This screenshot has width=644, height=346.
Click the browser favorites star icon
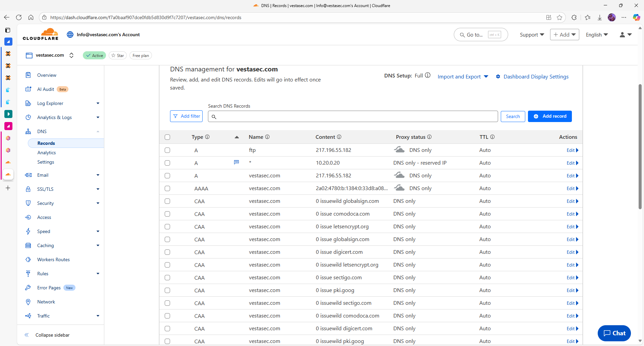tap(559, 17)
